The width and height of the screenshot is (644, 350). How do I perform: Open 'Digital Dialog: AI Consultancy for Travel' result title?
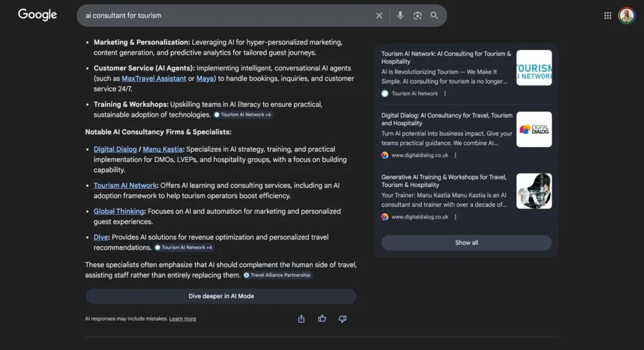pos(447,119)
